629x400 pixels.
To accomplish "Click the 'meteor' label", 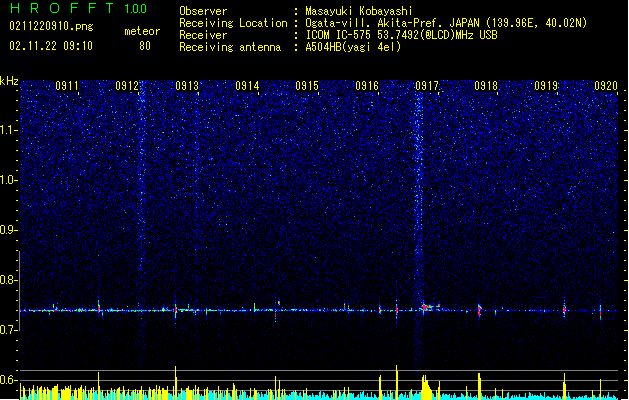I will (x=142, y=31).
